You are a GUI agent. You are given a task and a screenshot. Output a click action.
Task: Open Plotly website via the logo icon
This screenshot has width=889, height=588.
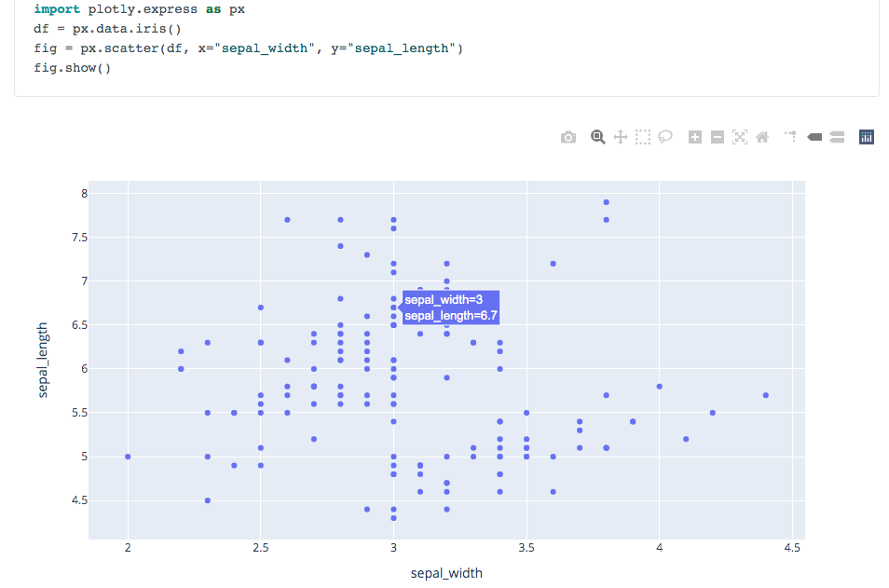point(866,137)
